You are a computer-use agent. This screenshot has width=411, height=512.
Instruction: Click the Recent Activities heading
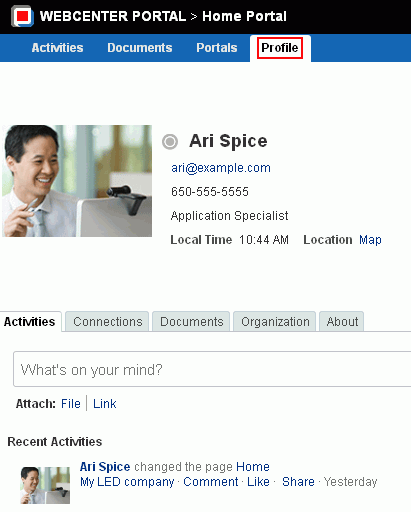pos(55,442)
